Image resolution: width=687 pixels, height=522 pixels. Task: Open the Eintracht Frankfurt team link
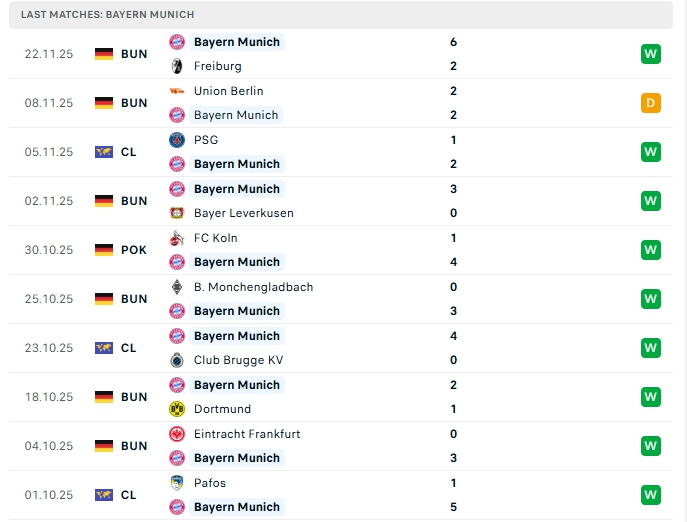247,434
